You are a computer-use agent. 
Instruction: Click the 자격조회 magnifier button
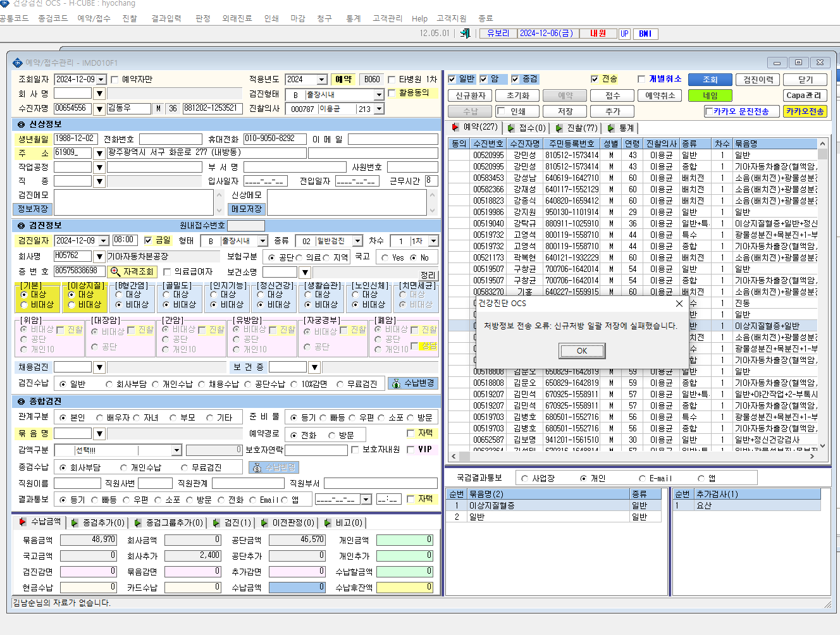pyautogui.click(x=132, y=271)
